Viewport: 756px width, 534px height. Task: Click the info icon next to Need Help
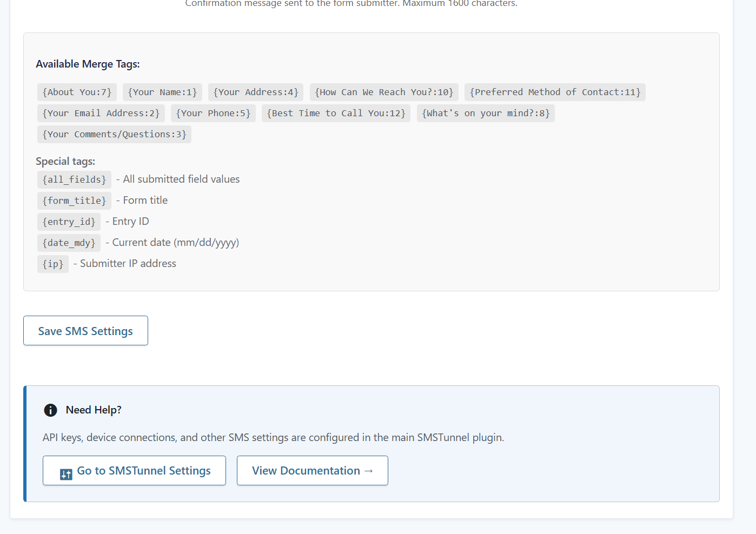click(x=50, y=410)
